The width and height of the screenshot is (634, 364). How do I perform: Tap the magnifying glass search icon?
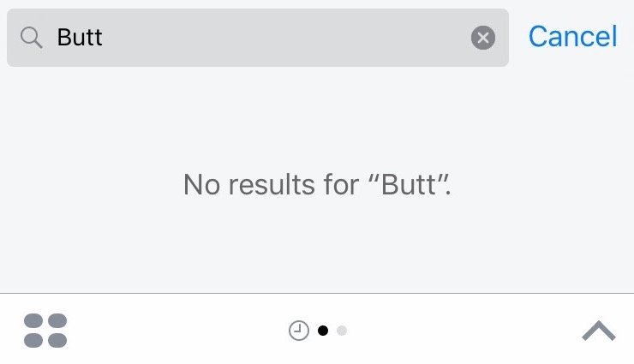point(32,38)
